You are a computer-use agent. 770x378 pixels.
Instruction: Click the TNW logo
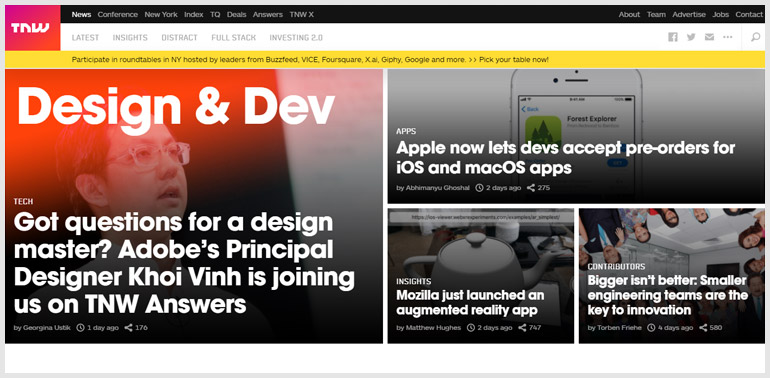(x=32, y=27)
